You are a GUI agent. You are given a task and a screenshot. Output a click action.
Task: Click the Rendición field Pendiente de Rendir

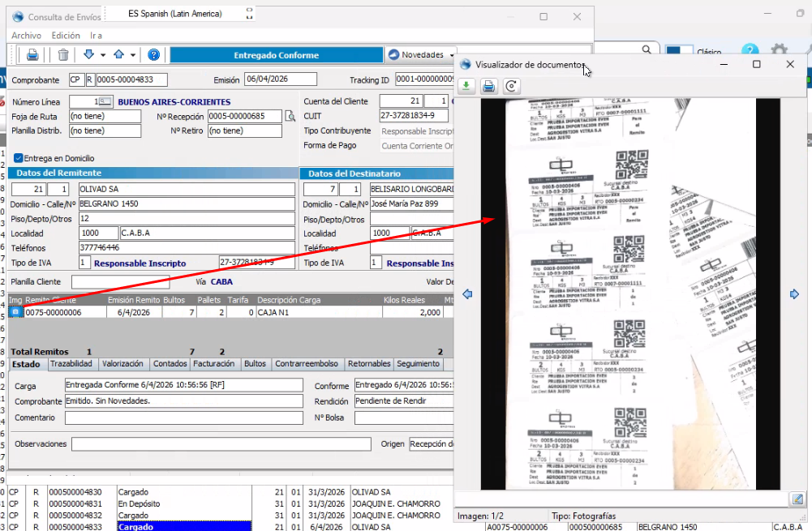pos(405,401)
